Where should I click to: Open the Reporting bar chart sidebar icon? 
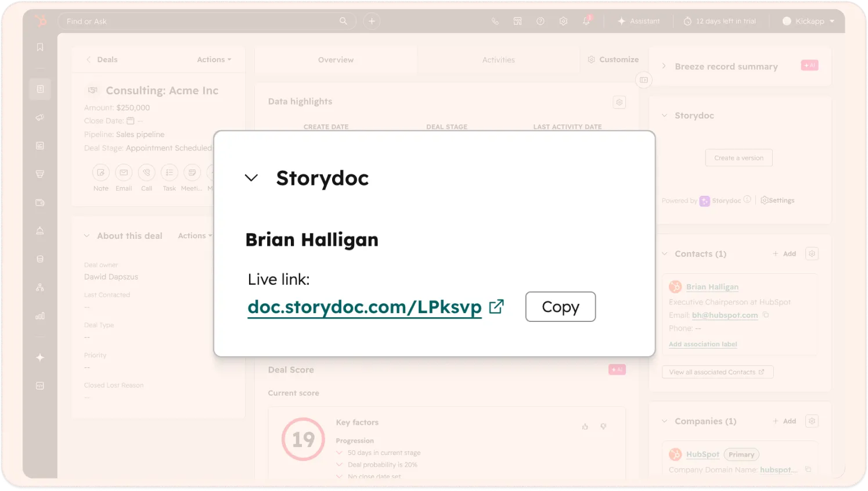40,316
